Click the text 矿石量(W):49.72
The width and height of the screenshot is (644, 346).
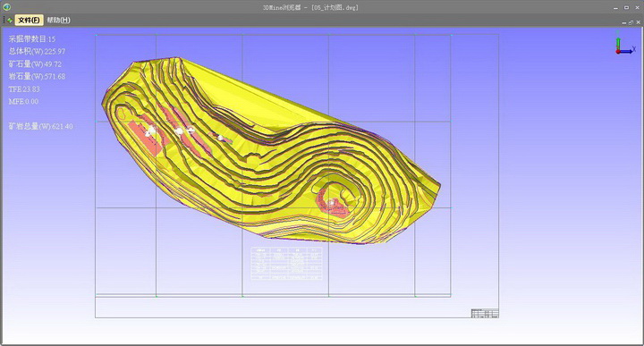[35, 64]
